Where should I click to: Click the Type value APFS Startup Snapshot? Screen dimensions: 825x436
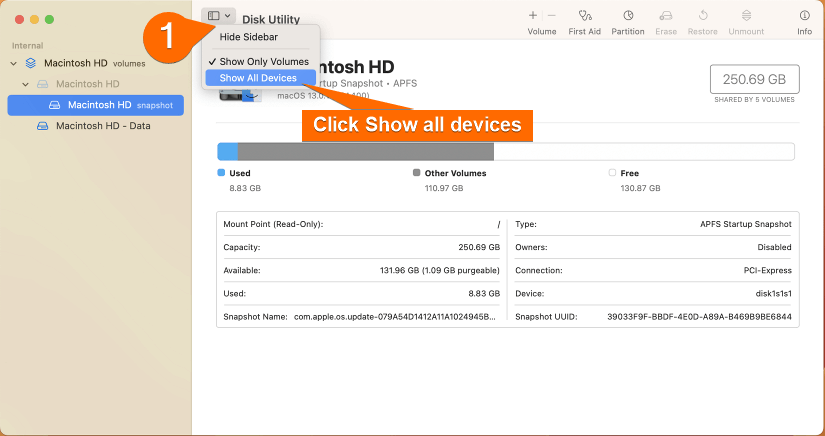pos(746,224)
